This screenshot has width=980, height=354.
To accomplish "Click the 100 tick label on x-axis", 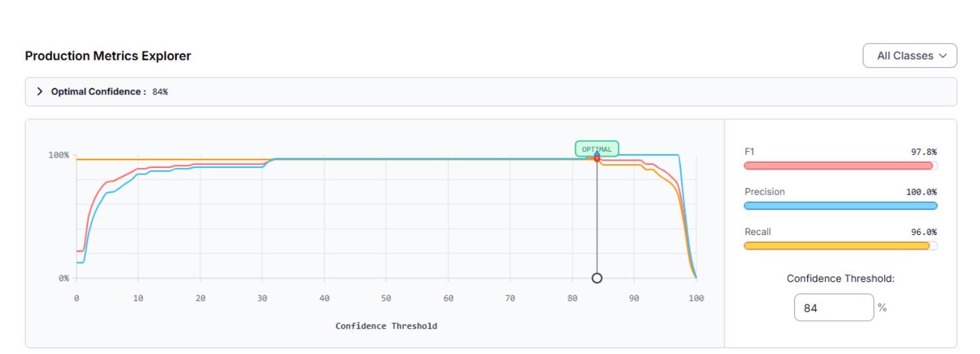I will point(697,298).
